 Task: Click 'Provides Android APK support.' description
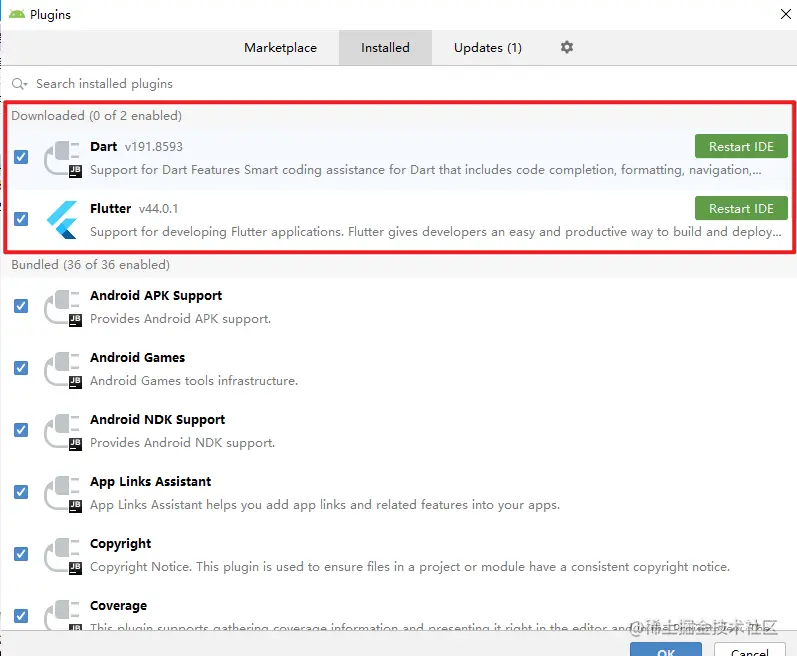click(x=180, y=319)
